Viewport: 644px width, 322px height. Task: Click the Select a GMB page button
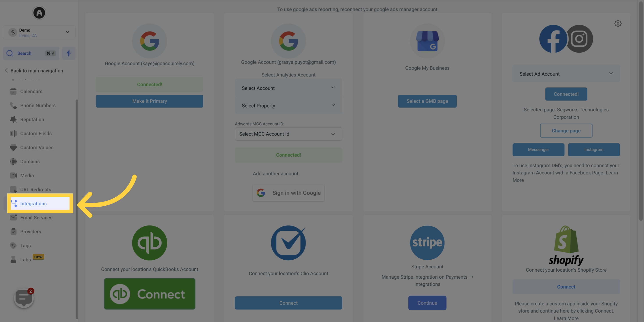[427, 101]
